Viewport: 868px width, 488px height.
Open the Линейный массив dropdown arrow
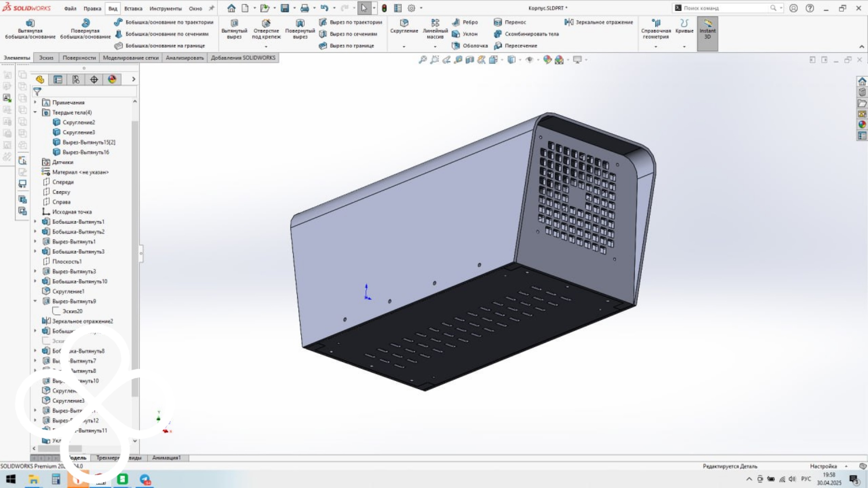(435, 46)
